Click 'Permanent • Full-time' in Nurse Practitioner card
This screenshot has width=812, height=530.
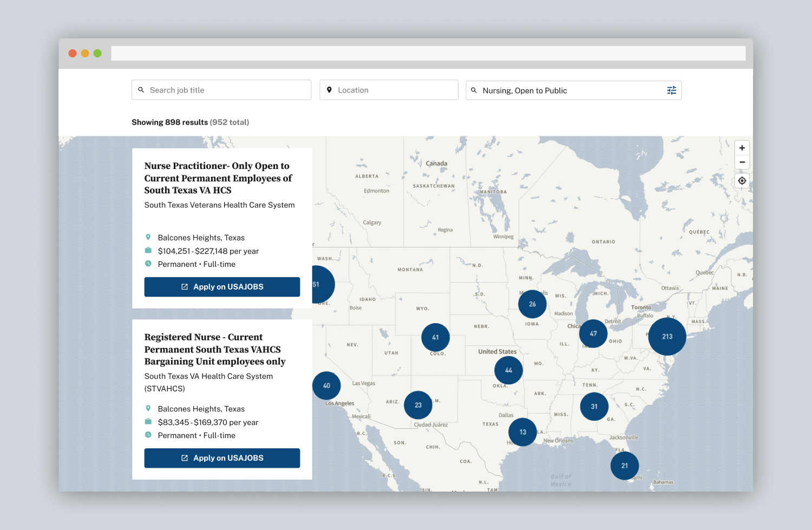(197, 264)
